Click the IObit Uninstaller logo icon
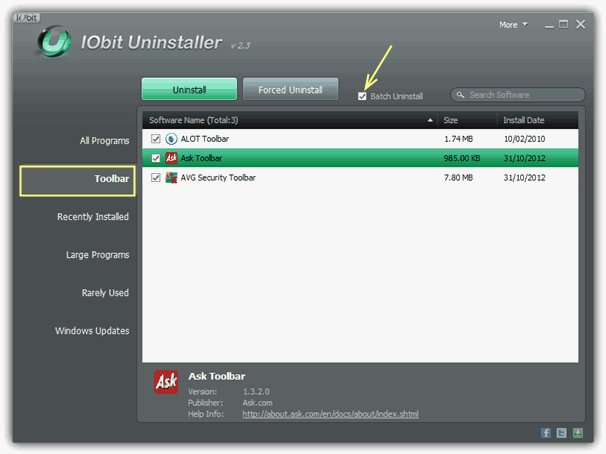This screenshot has height=454, width=606. click(x=54, y=41)
